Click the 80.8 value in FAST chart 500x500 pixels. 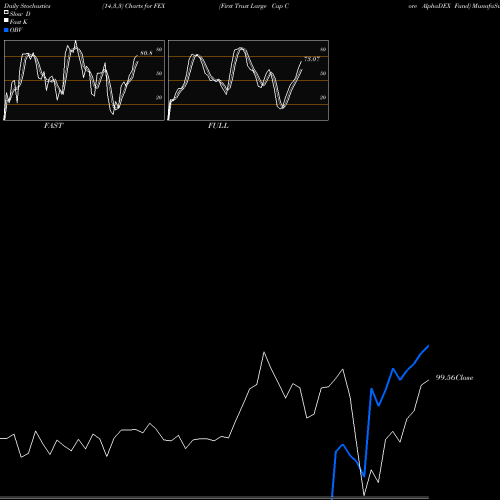tap(146, 53)
